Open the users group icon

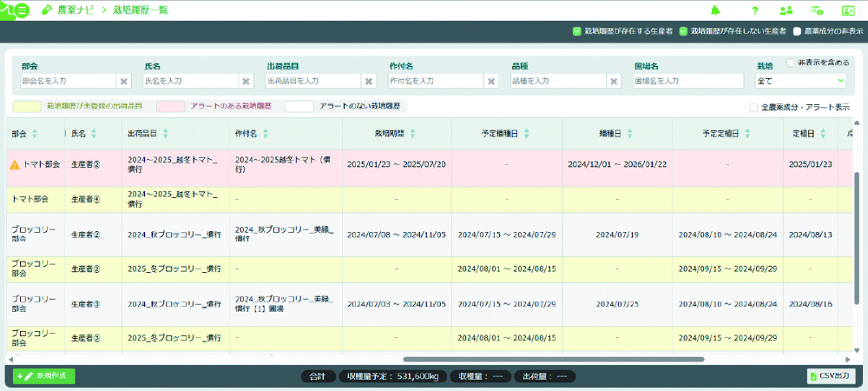pyautogui.click(x=786, y=10)
